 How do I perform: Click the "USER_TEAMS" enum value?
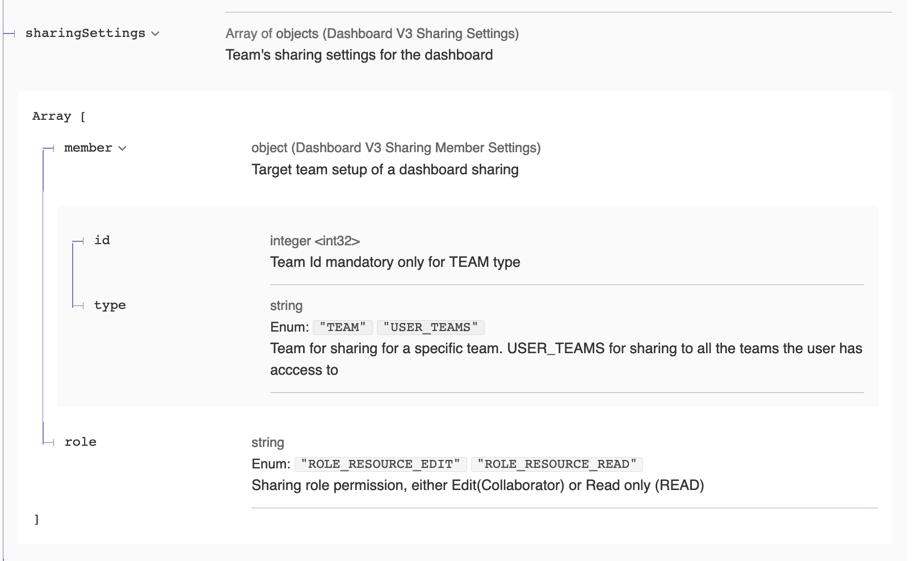(430, 328)
